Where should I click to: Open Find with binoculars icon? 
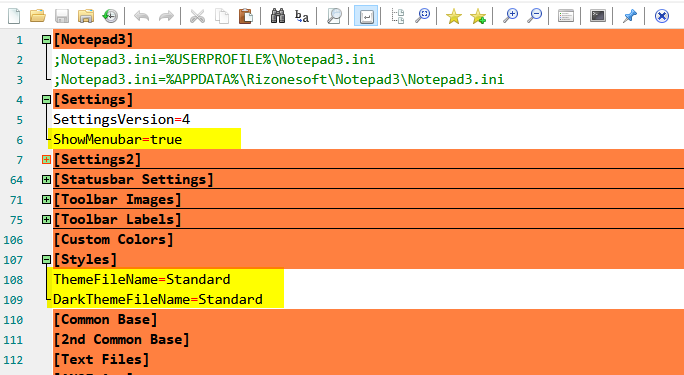pos(277,16)
